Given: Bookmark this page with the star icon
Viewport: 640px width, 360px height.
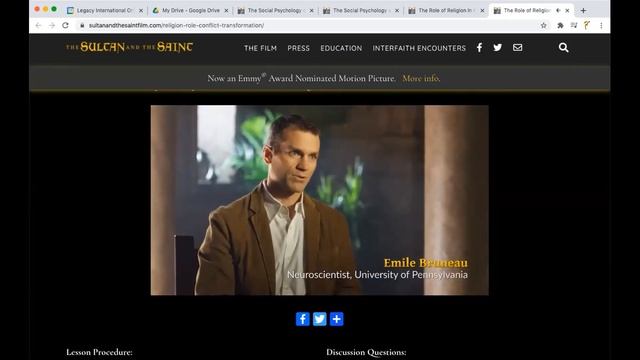Looking at the screenshot, I should point(544,25).
